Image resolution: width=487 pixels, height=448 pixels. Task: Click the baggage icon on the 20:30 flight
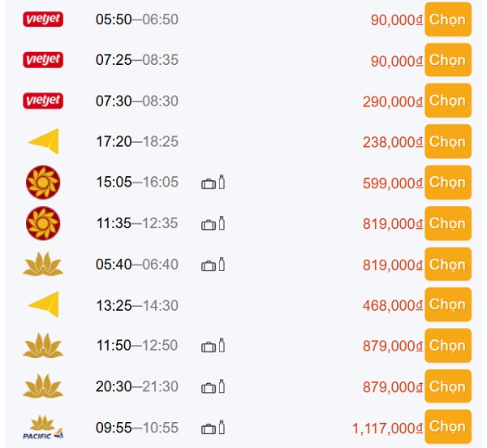[209, 386]
